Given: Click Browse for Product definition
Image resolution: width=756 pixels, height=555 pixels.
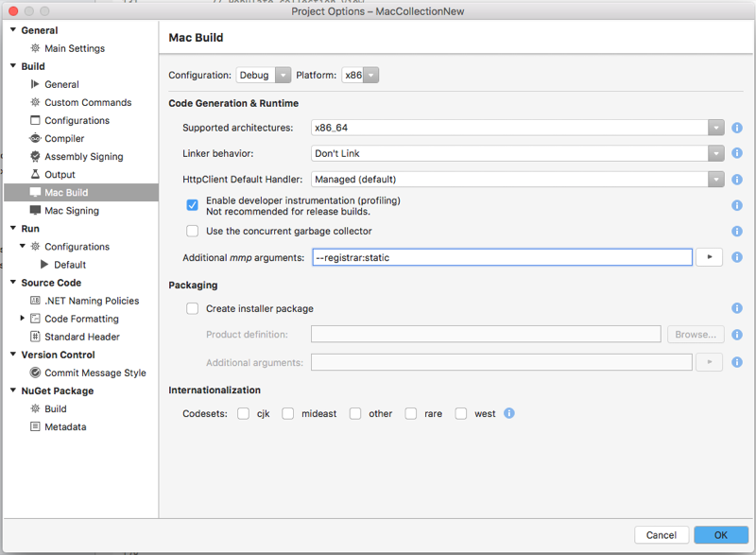Looking at the screenshot, I should (696, 334).
